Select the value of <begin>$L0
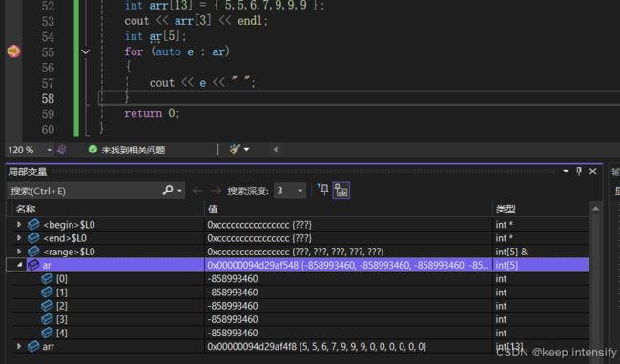The width and height of the screenshot is (620, 364). click(259, 225)
